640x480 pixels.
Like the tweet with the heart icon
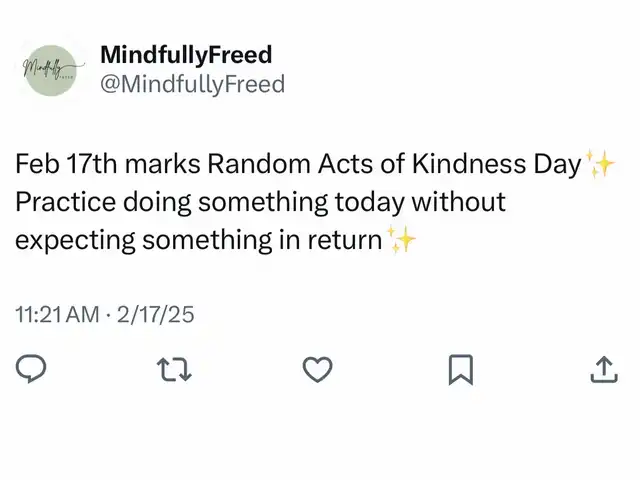point(317,370)
